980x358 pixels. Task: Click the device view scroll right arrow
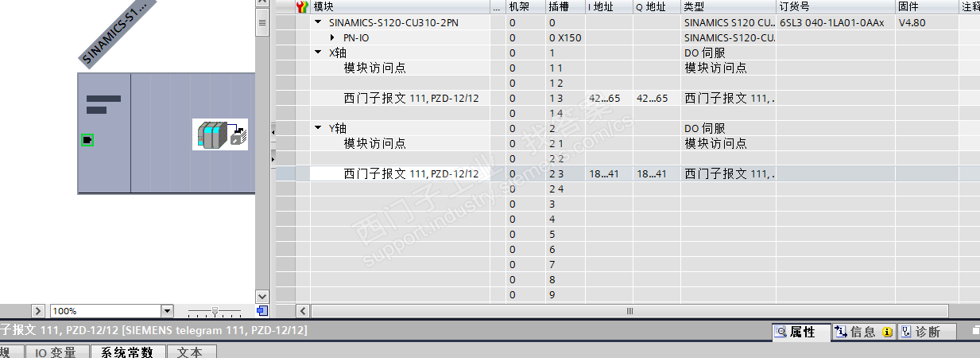[x=38, y=310]
